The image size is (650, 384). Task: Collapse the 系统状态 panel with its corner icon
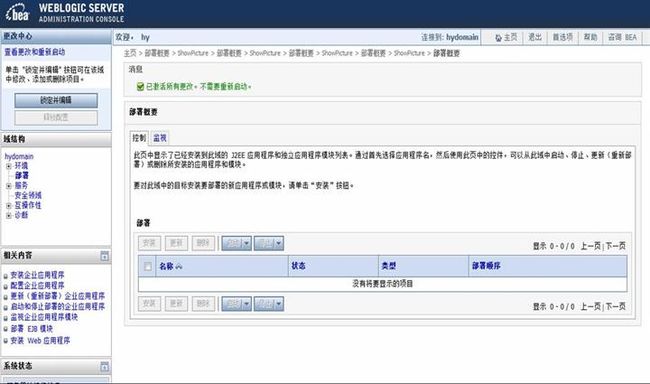pyautogui.click(x=104, y=366)
